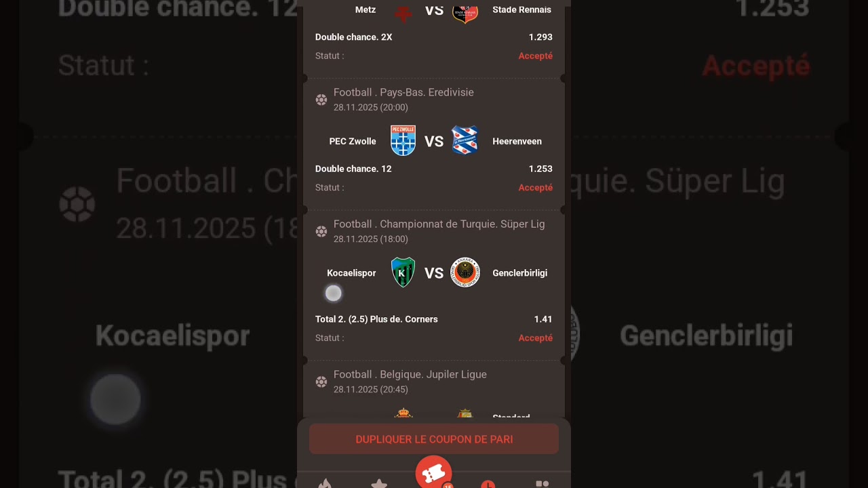Click the 15 badge on coupon icon
Image resolution: width=868 pixels, height=488 pixels.
pyautogui.click(x=448, y=485)
